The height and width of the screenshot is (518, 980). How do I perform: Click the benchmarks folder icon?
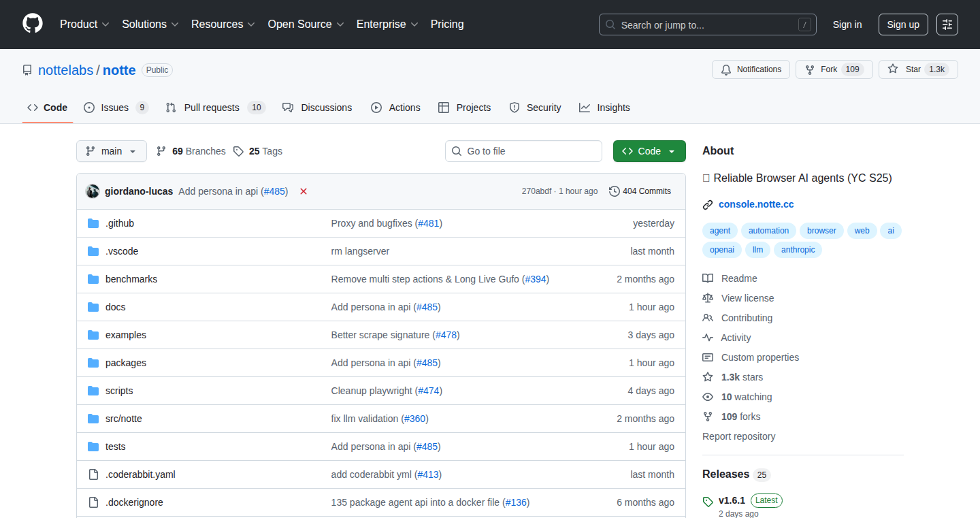[x=93, y=279]
